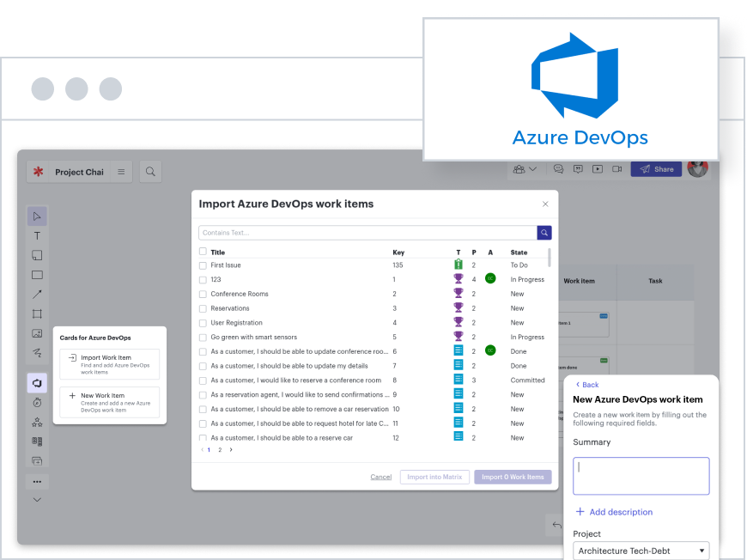Image resolution: width=747 pixels, height=560 pixels.
Task: Open the Azure DevOps cards tool
Action: [x=37, y=383]
